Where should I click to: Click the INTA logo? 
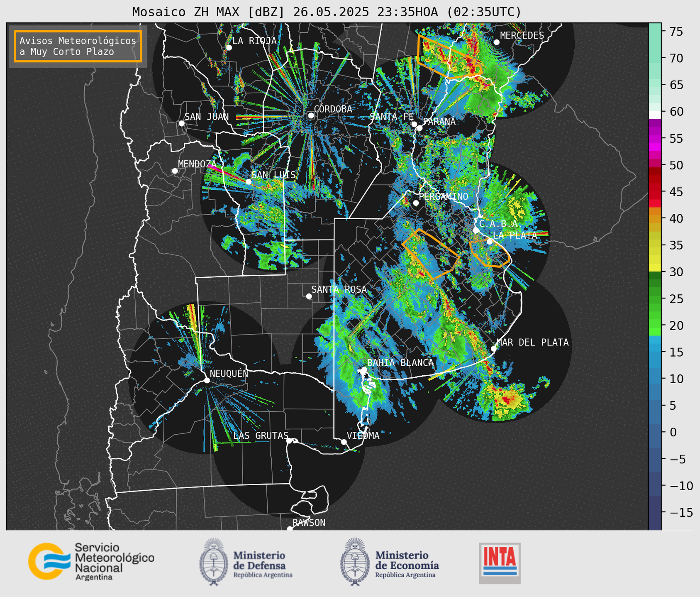click(500, 563)
